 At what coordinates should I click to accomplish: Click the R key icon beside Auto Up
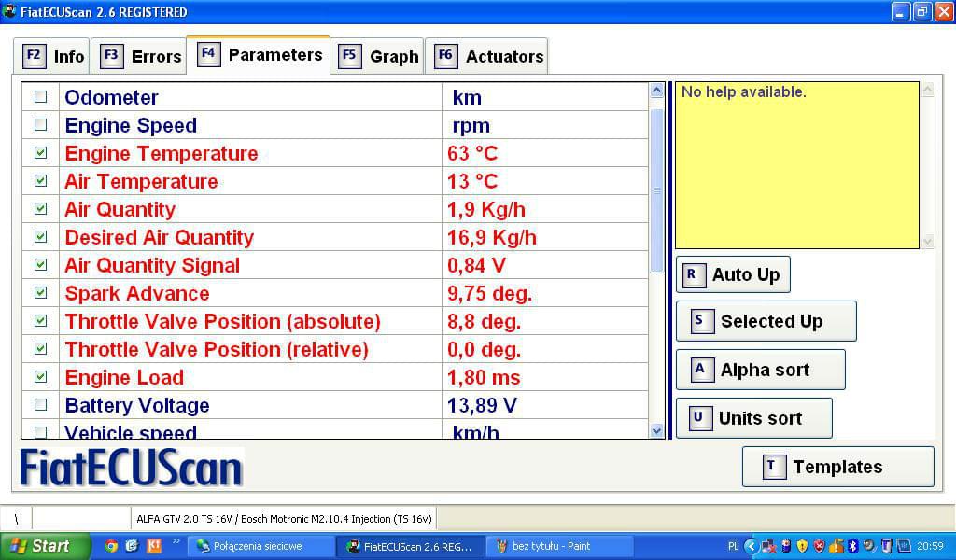(693, 274)
